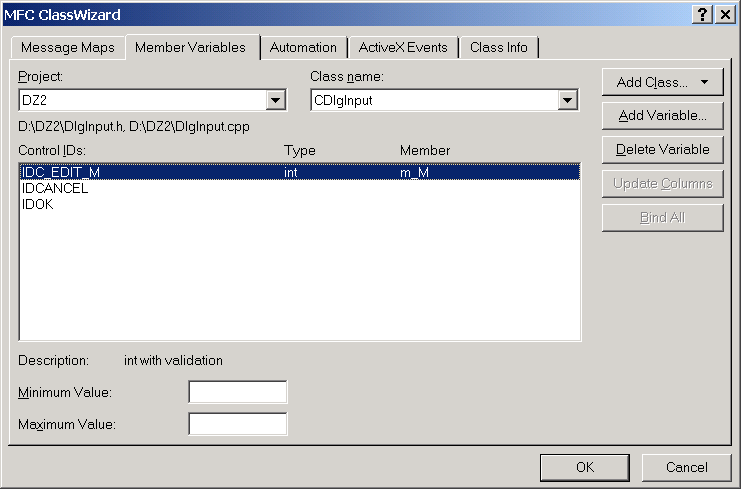The height and width of the screenshot is (489, 741).
Task: Click the Member column header
Action: point(425,151)
